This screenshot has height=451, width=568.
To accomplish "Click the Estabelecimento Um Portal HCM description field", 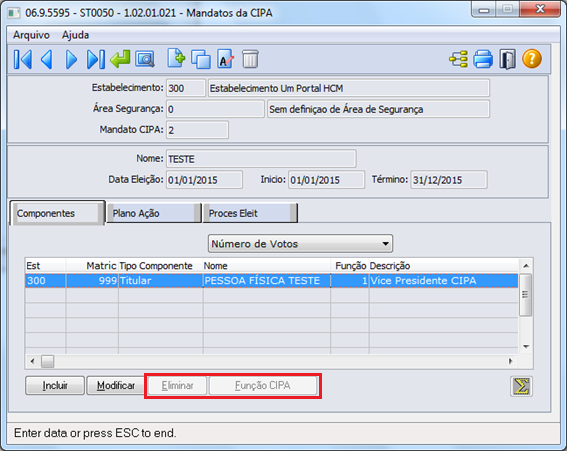I will [349, 88].
